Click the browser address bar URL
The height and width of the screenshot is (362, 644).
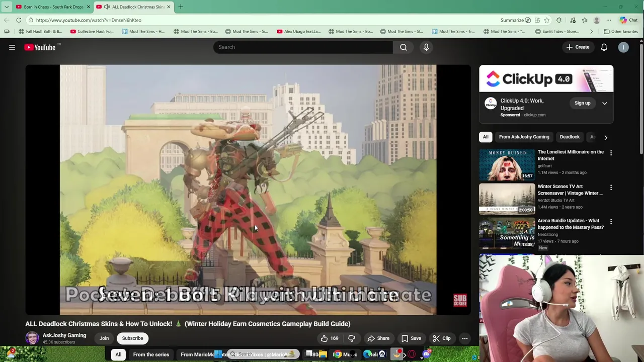click(89, 20)
